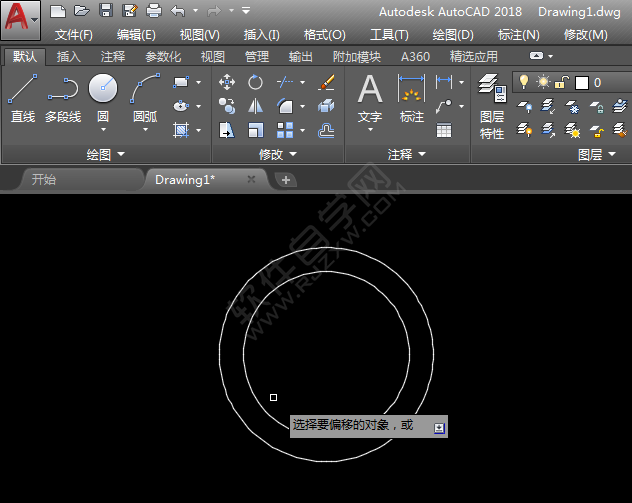Viewport: 632px width, 503px height.
Task: Expand the Undo history dropdown arrow
Action: [195, 10]
